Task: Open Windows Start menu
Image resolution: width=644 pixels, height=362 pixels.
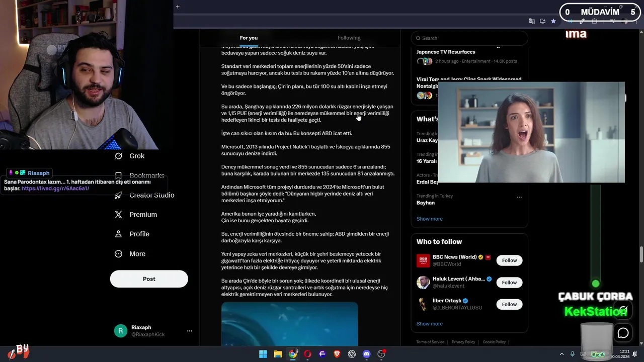Action: pos(263,354)
